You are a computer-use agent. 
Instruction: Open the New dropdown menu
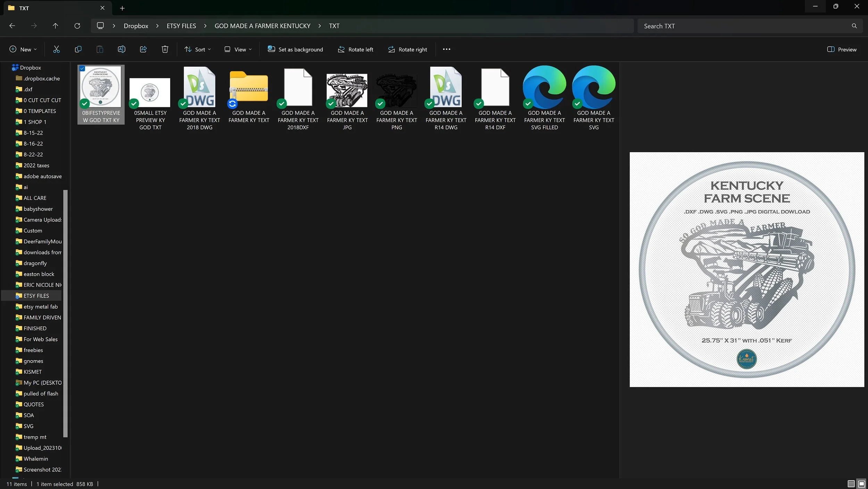23,49
